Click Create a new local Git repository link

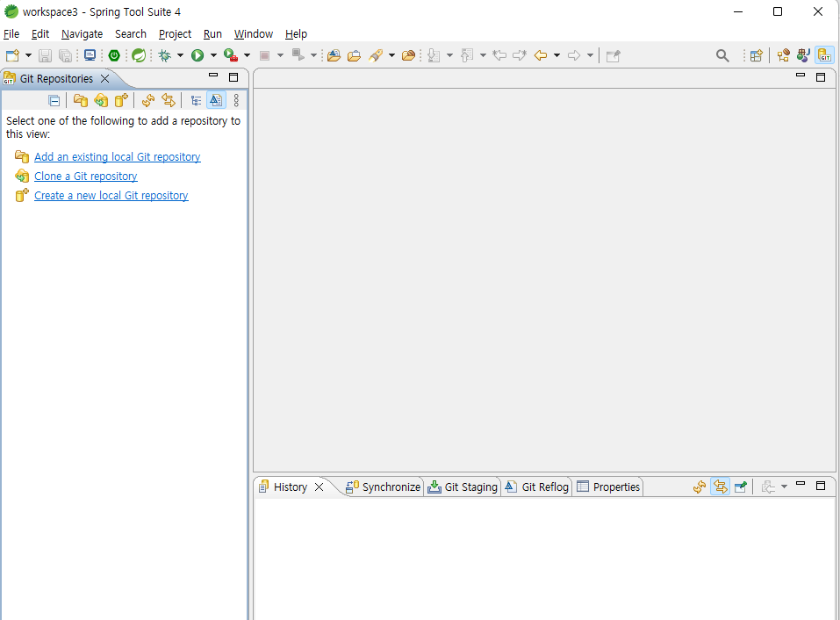[x=111, y=195]
